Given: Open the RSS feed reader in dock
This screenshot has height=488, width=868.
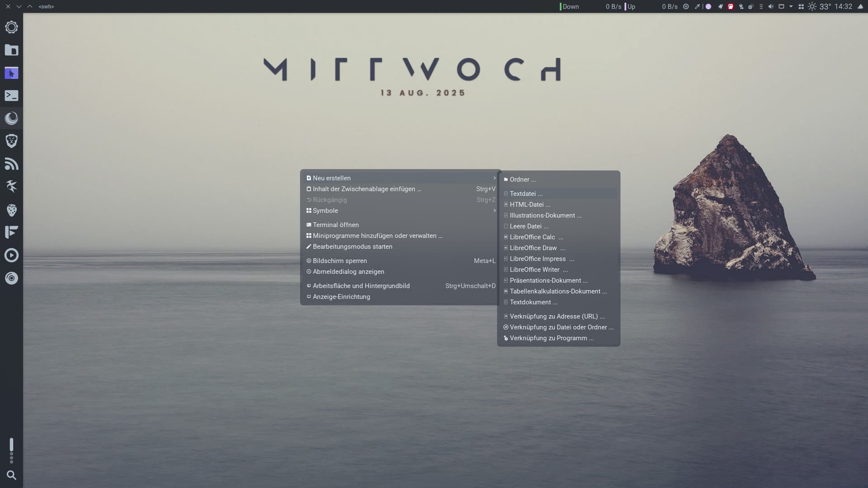Looking at the screenshot, I should [11, 164].
